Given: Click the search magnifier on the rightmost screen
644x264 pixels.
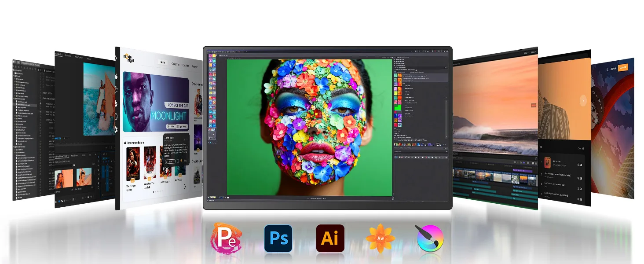Looking at the screenshot, I should click(607, 69).
